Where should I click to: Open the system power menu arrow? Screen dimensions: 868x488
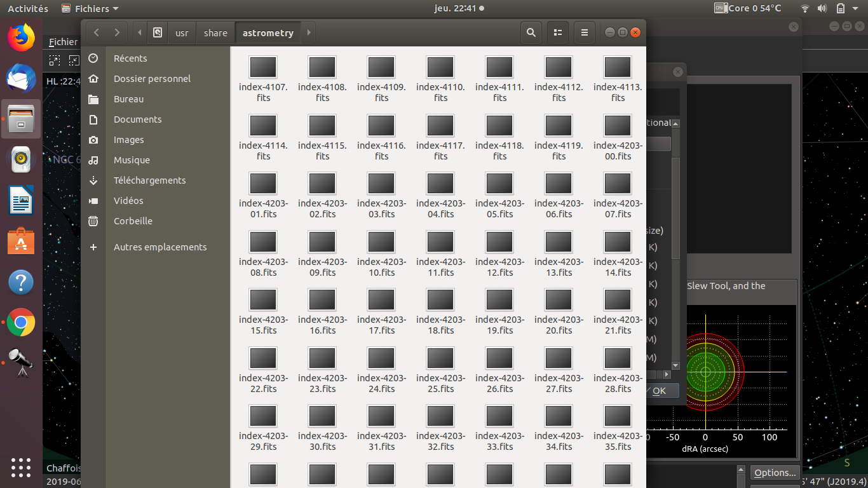click(x=857, y=8)
